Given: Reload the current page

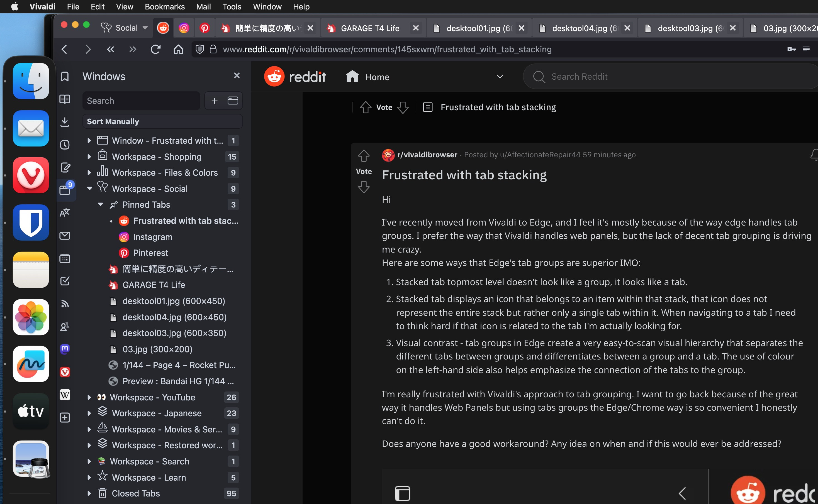Looking at the screenshot, I should click(155, 50).
